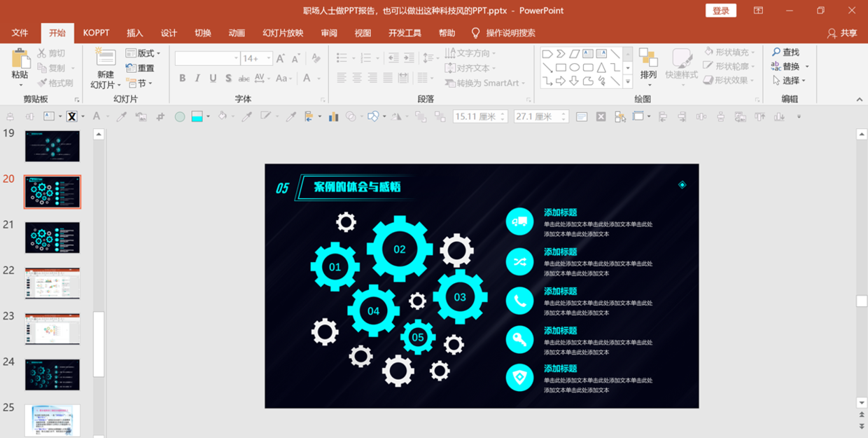
Task: Click the ribbon display options icon
Action: pyautogui.click(x=758, y=11)
